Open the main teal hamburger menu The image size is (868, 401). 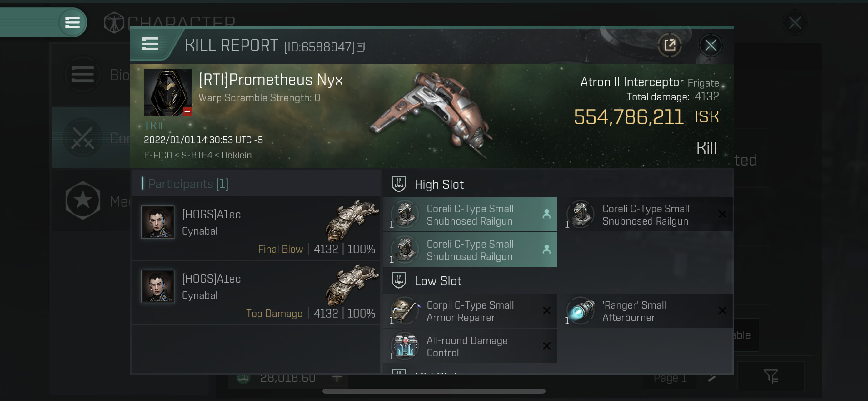[72, 22]
